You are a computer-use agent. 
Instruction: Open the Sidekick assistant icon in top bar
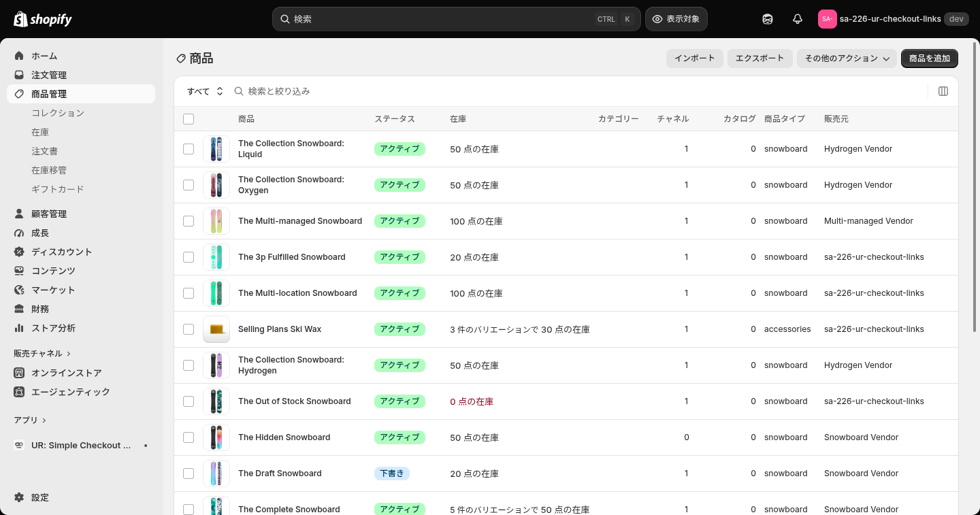768,19
